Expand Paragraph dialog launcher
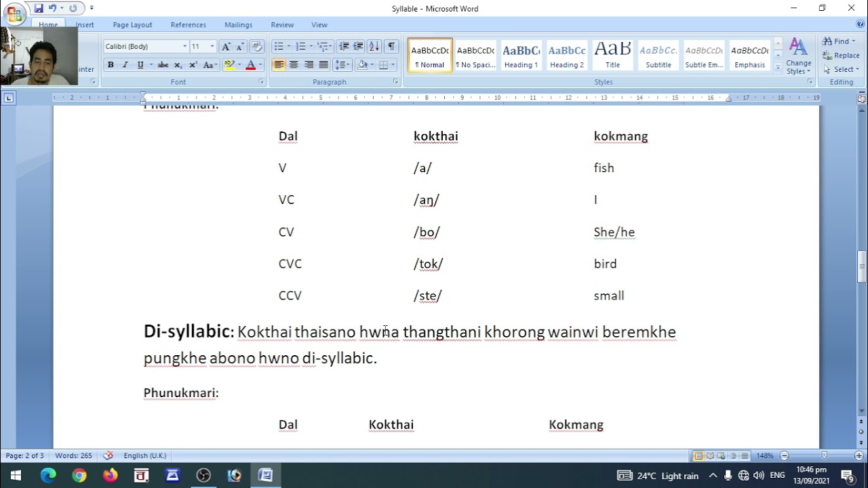The width and height of the screenshot is (868, 488). pyautogui.click(x=396, y=82)
